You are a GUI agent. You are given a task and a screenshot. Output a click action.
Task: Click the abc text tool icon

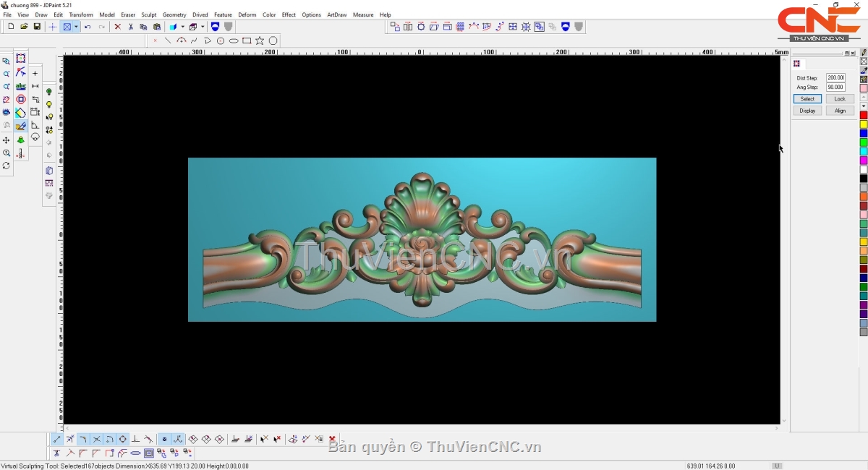coord(21,87)
